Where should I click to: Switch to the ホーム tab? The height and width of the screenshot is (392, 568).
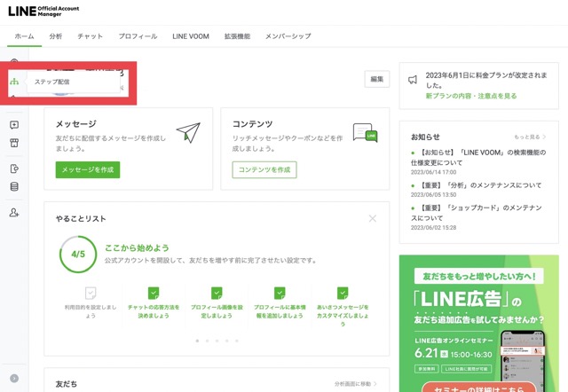24,36
